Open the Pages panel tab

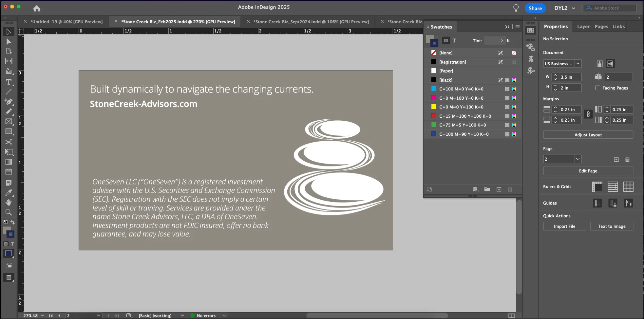coord(601,27)
